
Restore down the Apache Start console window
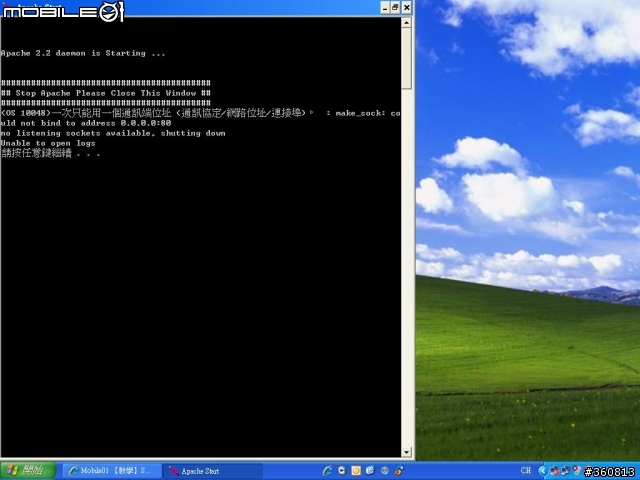click(396, 7)
